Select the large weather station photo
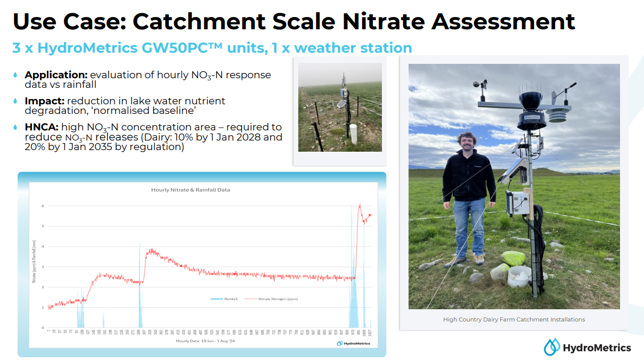The image size is (644, 363). (x=514, y=186)
